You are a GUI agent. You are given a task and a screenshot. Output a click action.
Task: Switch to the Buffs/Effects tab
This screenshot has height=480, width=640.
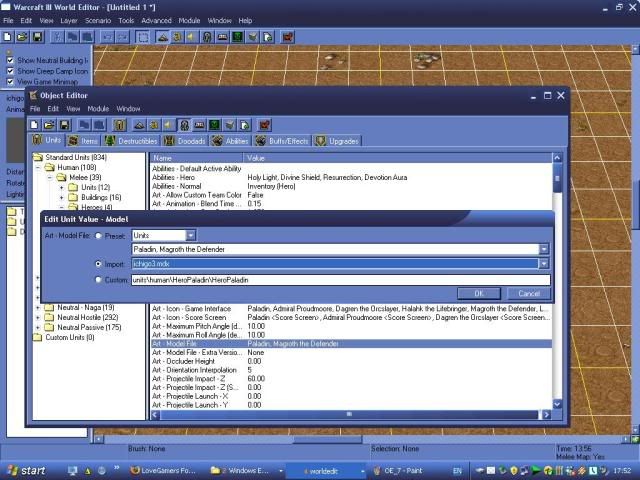point(282,141)
